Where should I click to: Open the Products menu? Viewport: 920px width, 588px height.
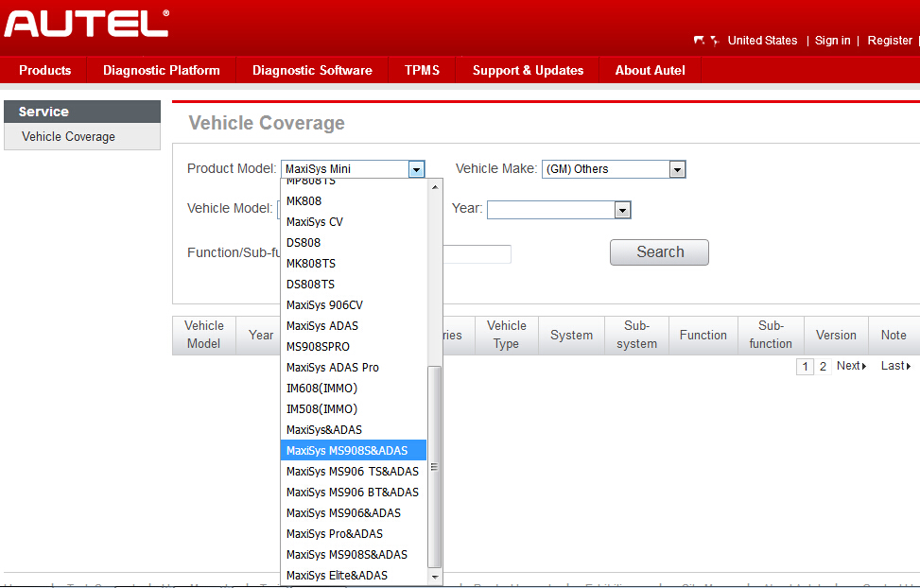click(x=44, y=70)
